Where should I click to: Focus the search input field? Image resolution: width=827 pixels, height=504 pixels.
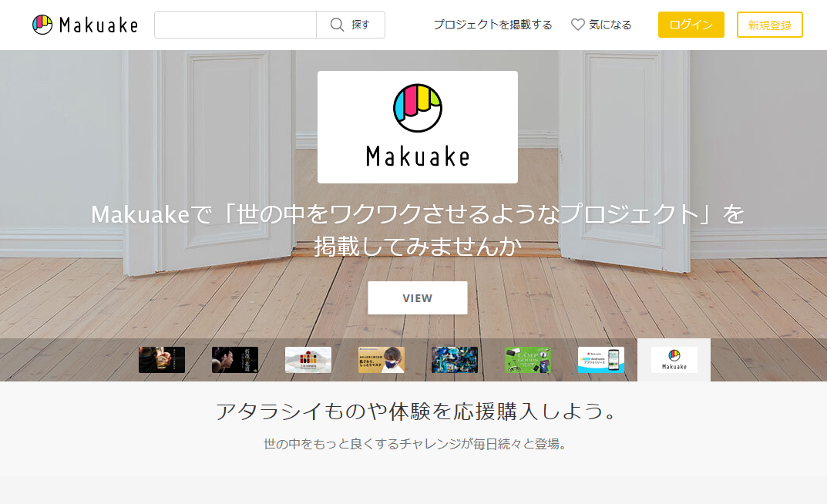[x=235, y=25]
